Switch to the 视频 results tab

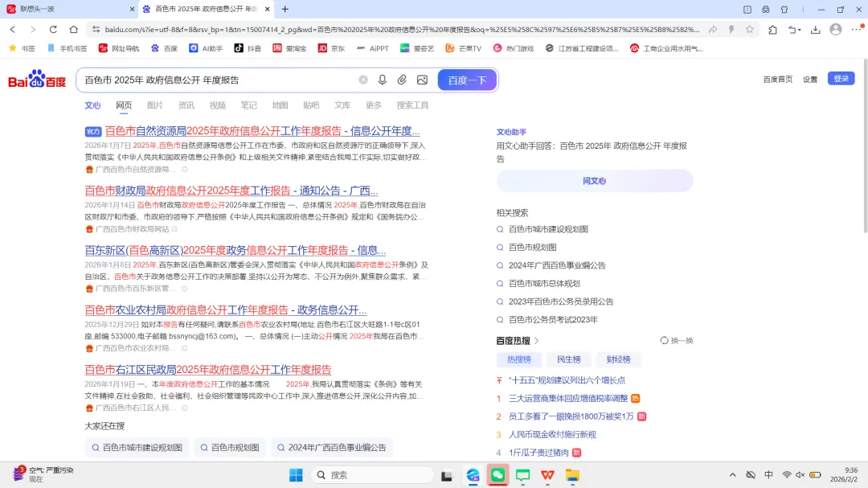tap(218, 105)
